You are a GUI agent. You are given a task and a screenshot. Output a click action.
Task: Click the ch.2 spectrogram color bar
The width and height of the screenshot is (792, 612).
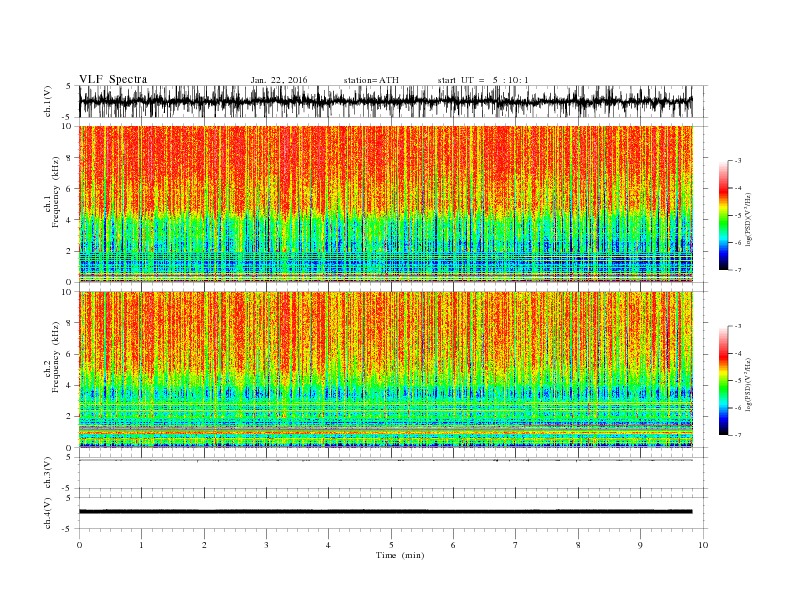723,381
